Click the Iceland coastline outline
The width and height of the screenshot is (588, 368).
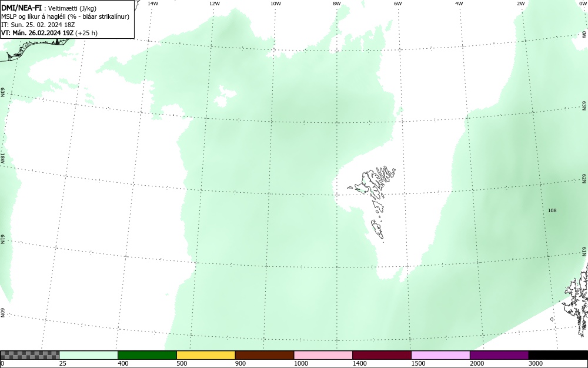pyautogui.click(x=36, y=49)
